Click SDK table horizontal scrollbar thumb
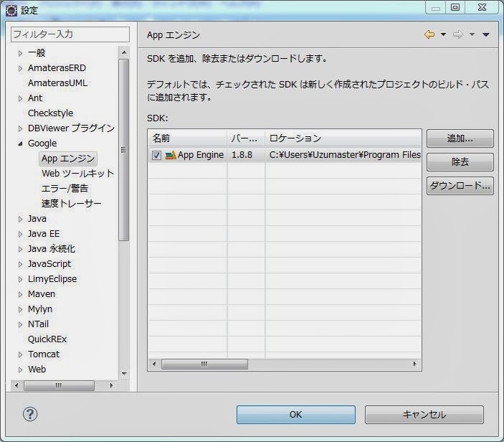504x442 pixels. (204, 364)
